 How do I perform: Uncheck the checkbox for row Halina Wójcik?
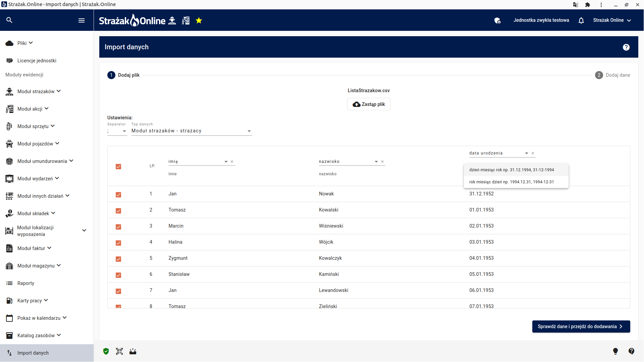pyautogui.click(x=118, y=243)
